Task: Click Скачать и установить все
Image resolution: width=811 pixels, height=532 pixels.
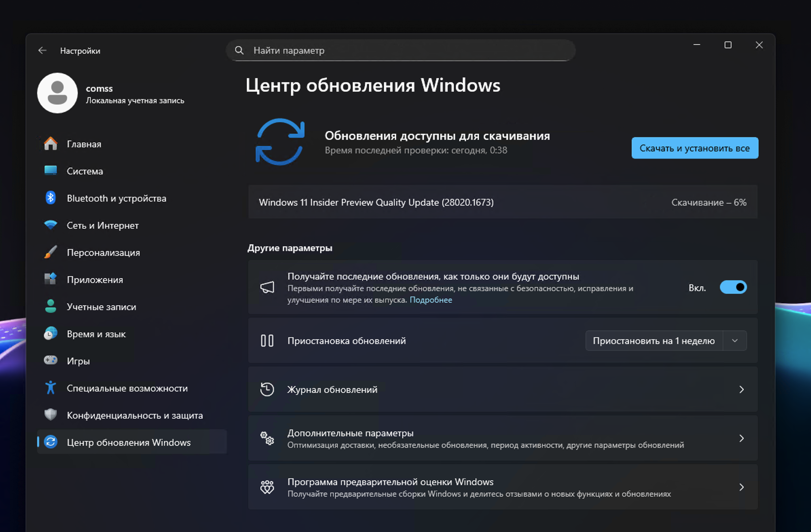Action: (x=695, y=148)
